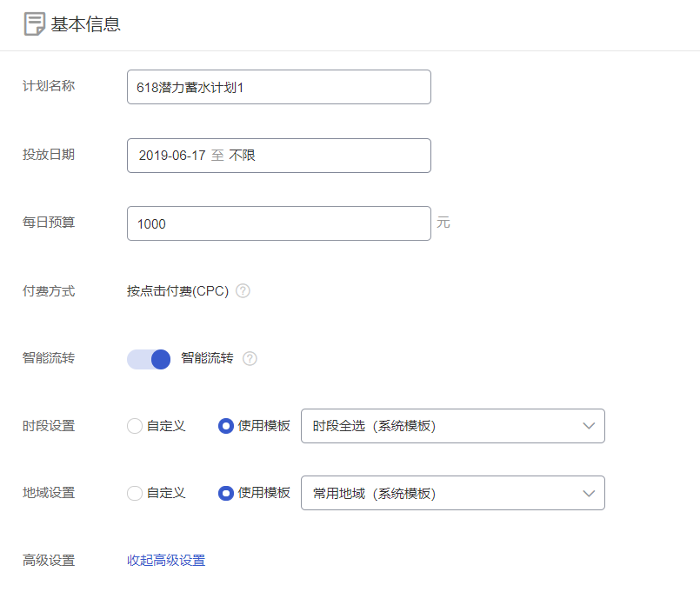Screen dimensions: 700x592
Task: Click the 地域设置 label
Action: 49,493
